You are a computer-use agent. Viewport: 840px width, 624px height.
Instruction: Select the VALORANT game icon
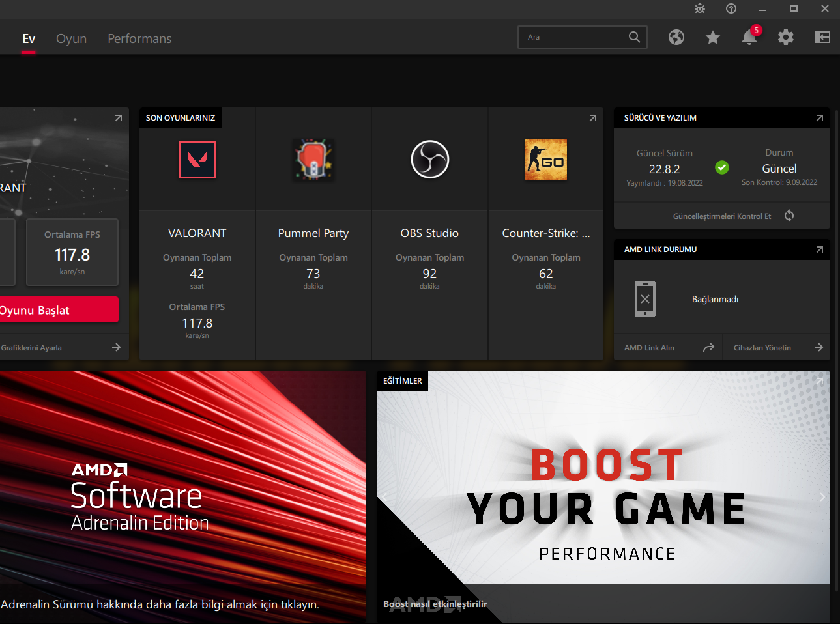(197, 160)
